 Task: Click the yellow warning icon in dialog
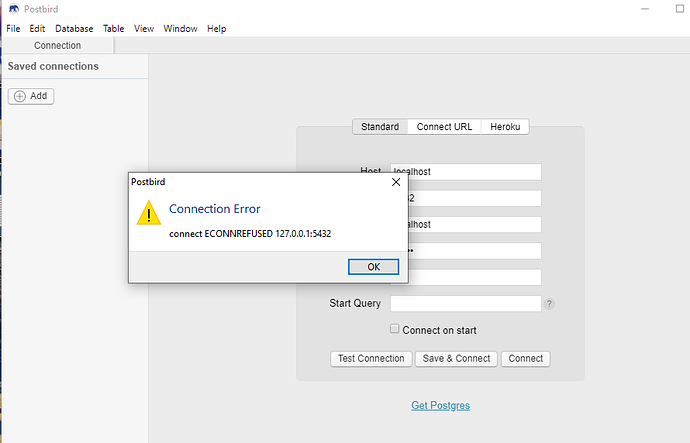[149, 213]
